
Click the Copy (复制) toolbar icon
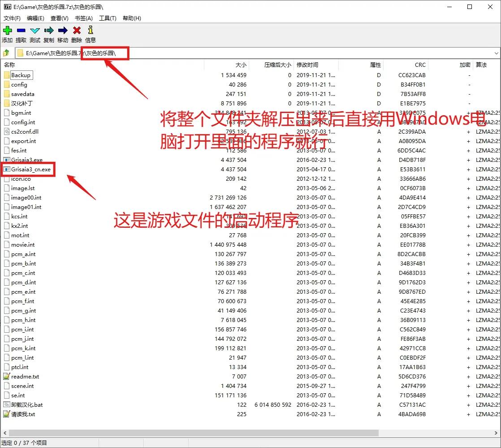(x=49, y=31)
